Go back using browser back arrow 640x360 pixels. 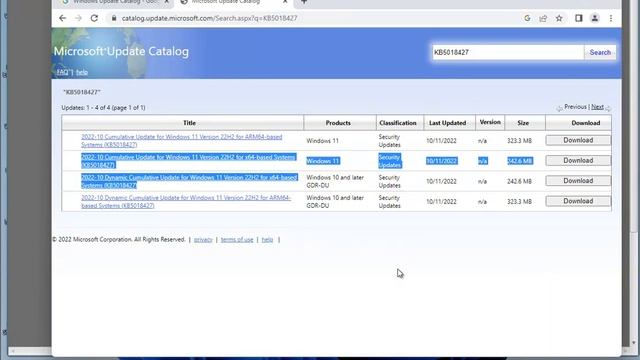click(x=62, y=18)
